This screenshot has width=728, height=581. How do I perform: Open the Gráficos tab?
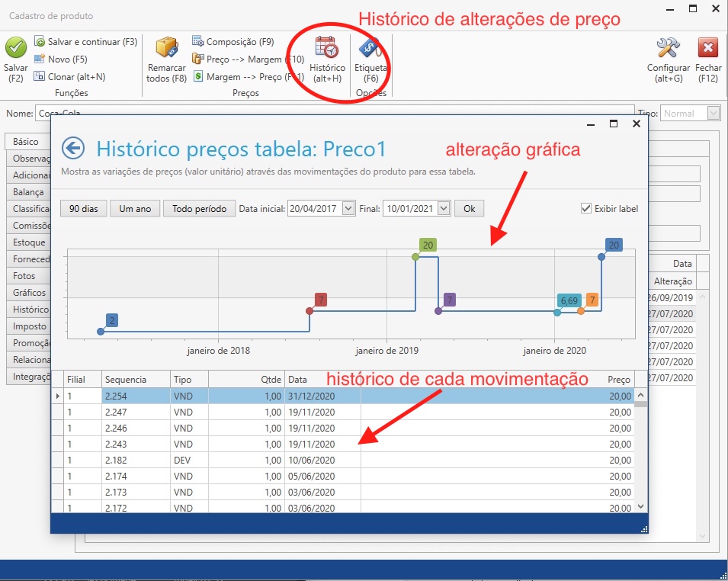coord(28,292)
